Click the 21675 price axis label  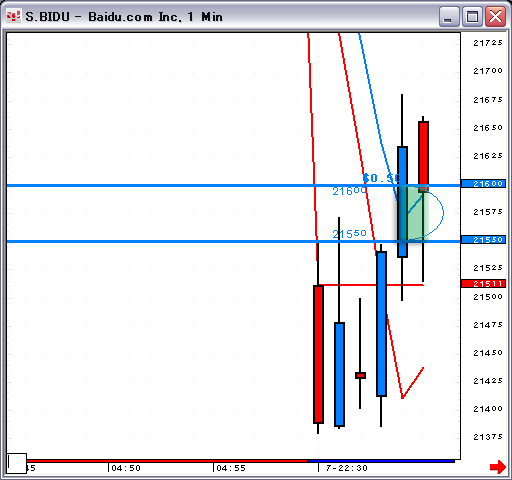488,100
